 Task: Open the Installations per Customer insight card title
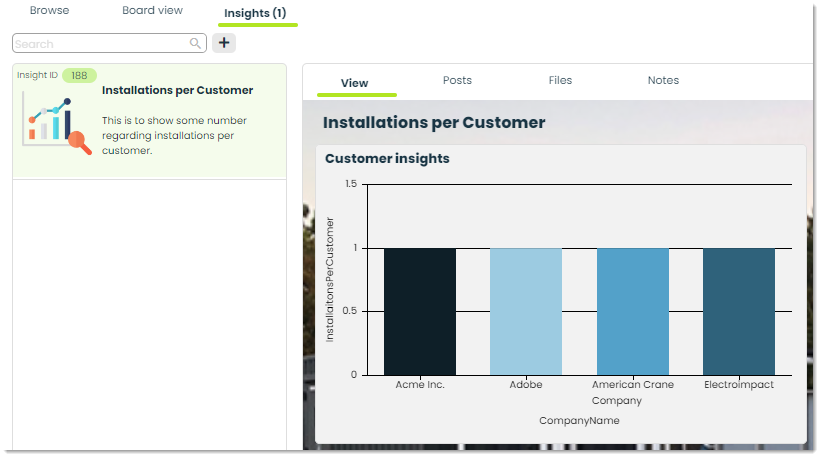177,90
